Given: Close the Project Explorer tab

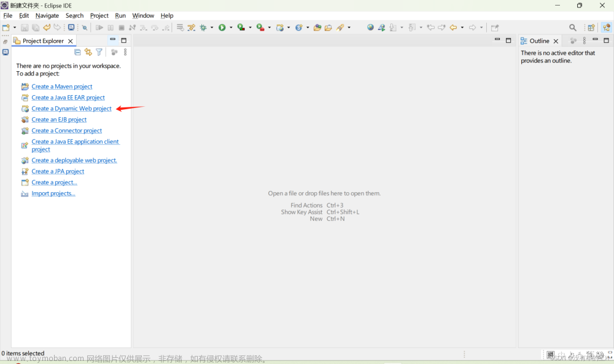Looking at the screenshot, I should [71, 41].
